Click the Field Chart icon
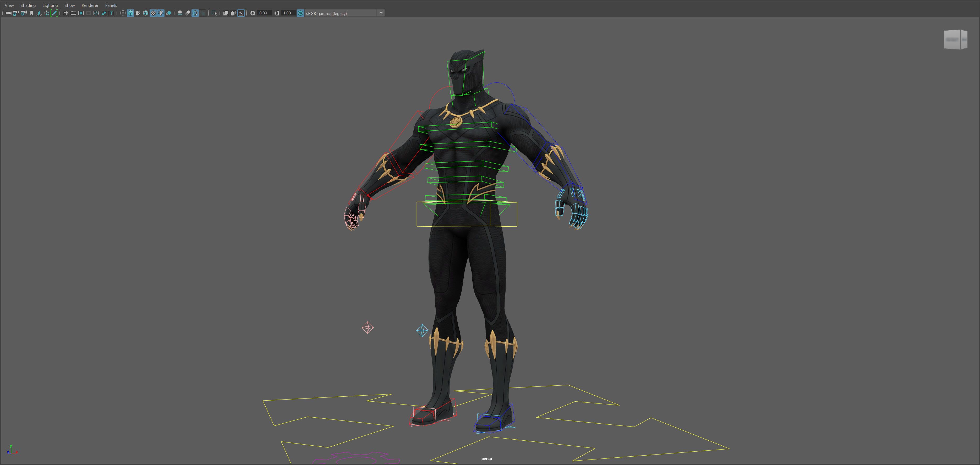This screenshot has height=465, width=980. (96, 13)
